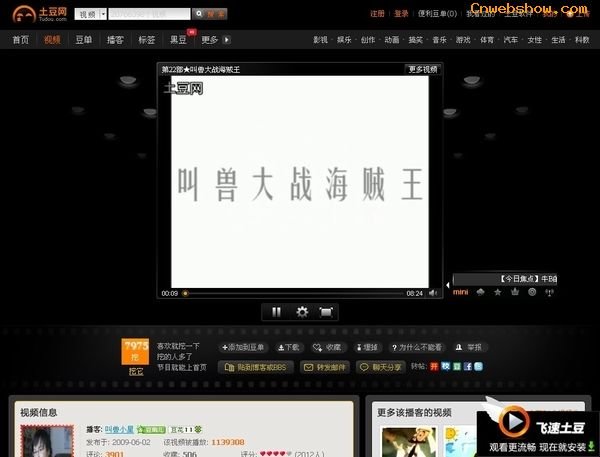The height and width of the screenshot is (457, 600).
Task: Switch to the mini player mode
Action: point(460,292)
